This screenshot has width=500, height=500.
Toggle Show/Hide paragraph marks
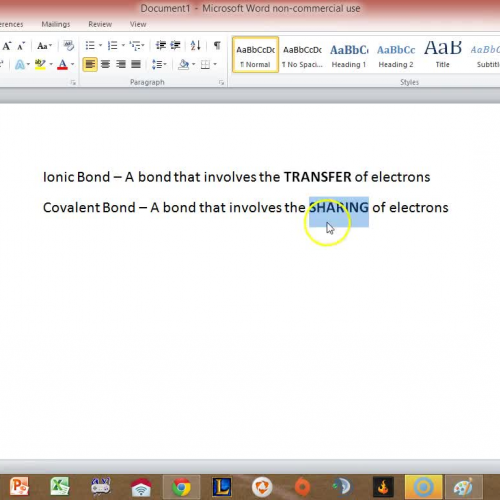click(217, 45)
